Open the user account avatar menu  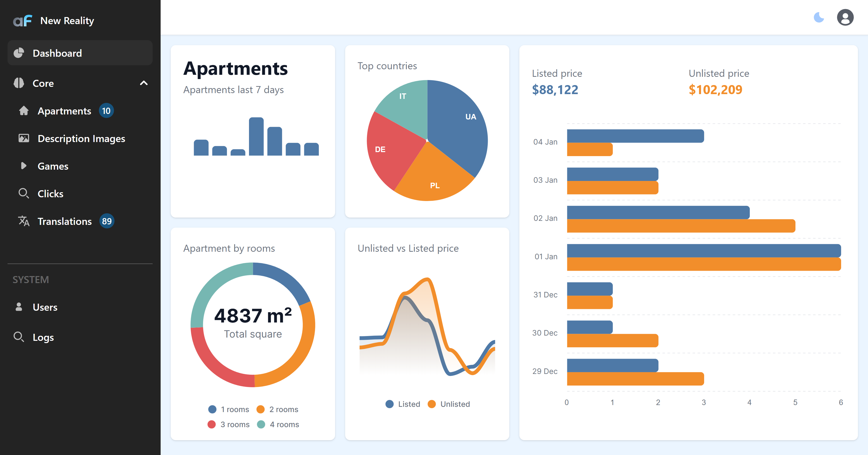tap(845, 17)
